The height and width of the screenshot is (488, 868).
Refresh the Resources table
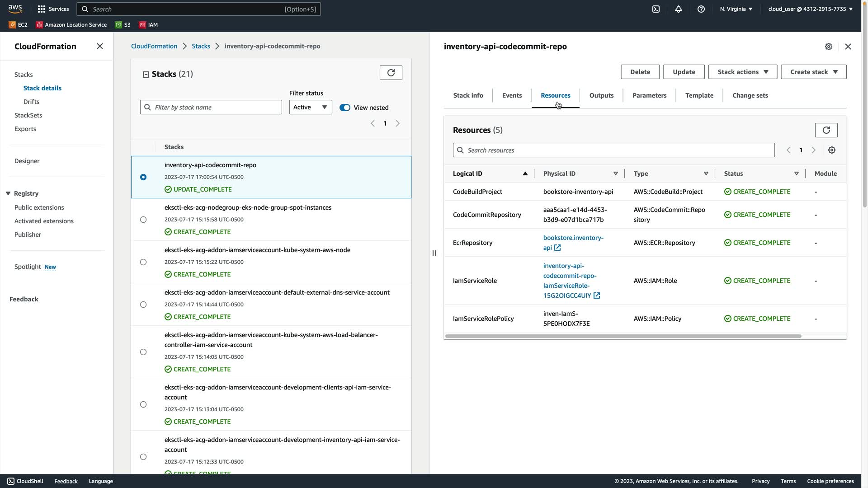(x=826, y=130)
